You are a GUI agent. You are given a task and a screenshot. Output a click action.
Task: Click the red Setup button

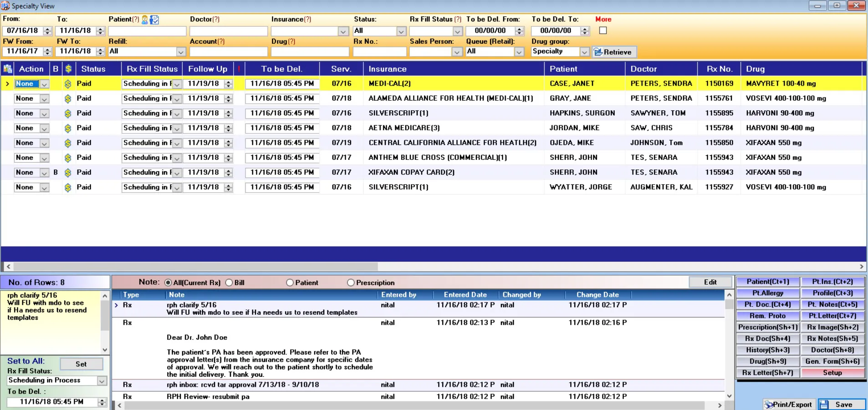832,373
